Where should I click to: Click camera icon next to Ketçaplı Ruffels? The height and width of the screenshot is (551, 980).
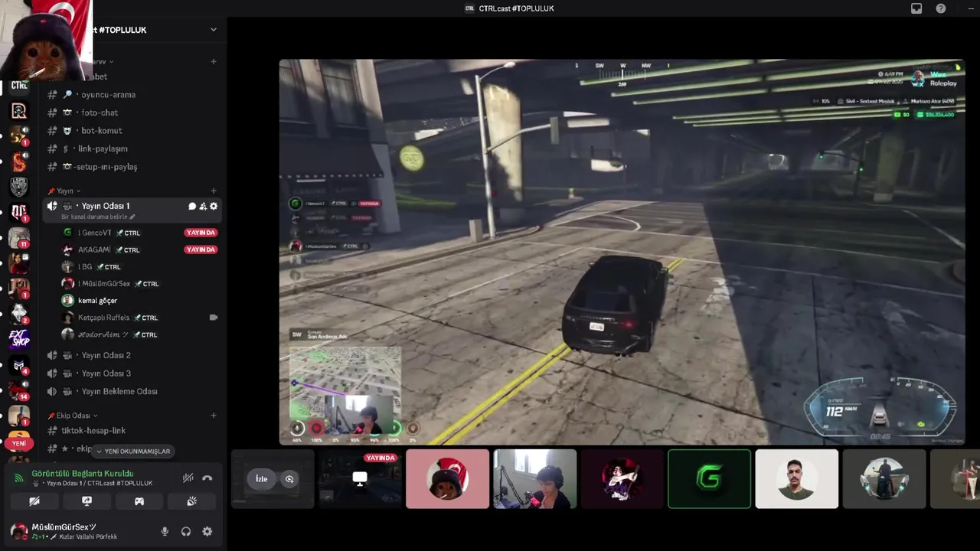click(214, 318)
